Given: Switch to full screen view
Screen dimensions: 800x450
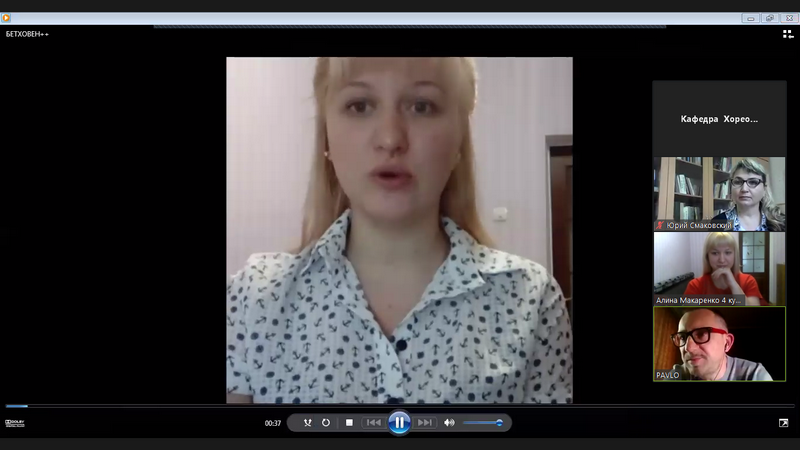Looking at the screenshot, I should tap(783, 423).
